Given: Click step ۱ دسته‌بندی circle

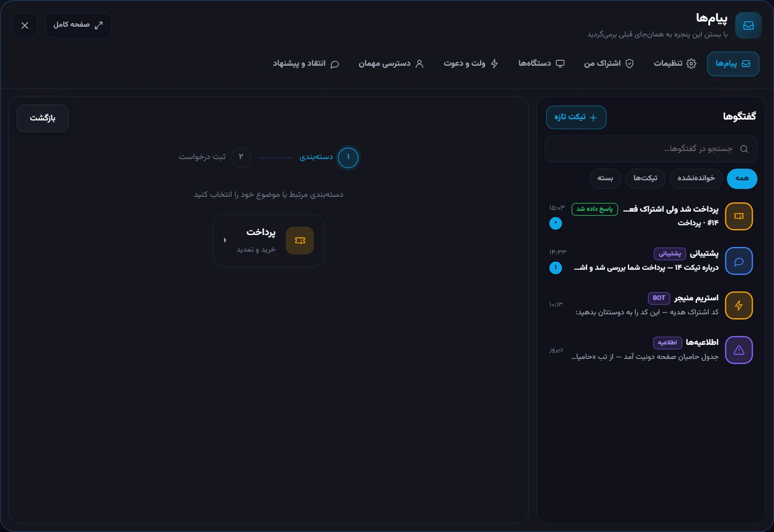Looking at the screenshot, I should [x=348, y=157].
